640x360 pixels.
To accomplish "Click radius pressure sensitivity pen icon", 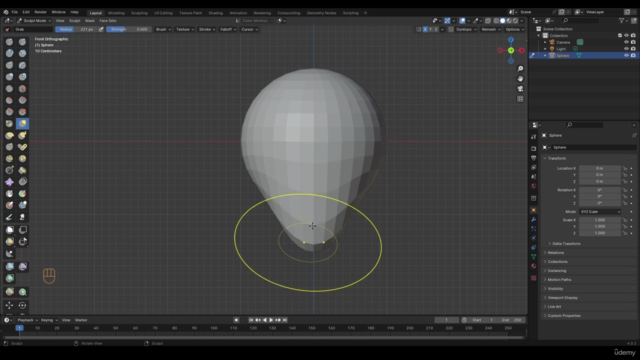I will coord(101,29).
